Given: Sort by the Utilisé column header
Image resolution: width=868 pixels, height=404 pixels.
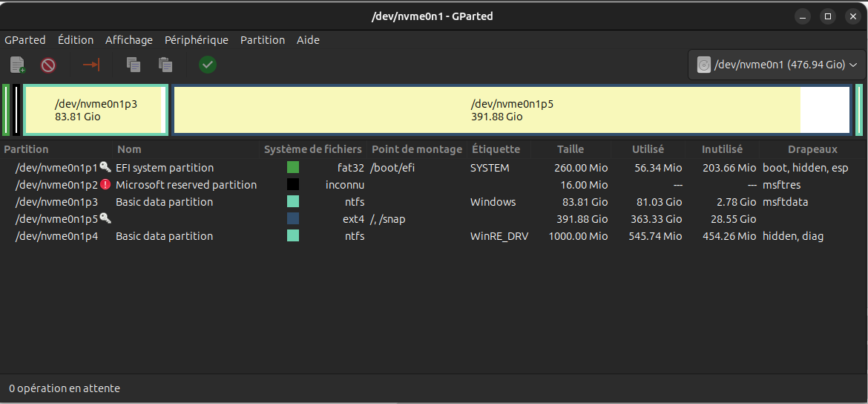Looking at the screenshot, I should (648, 149).
